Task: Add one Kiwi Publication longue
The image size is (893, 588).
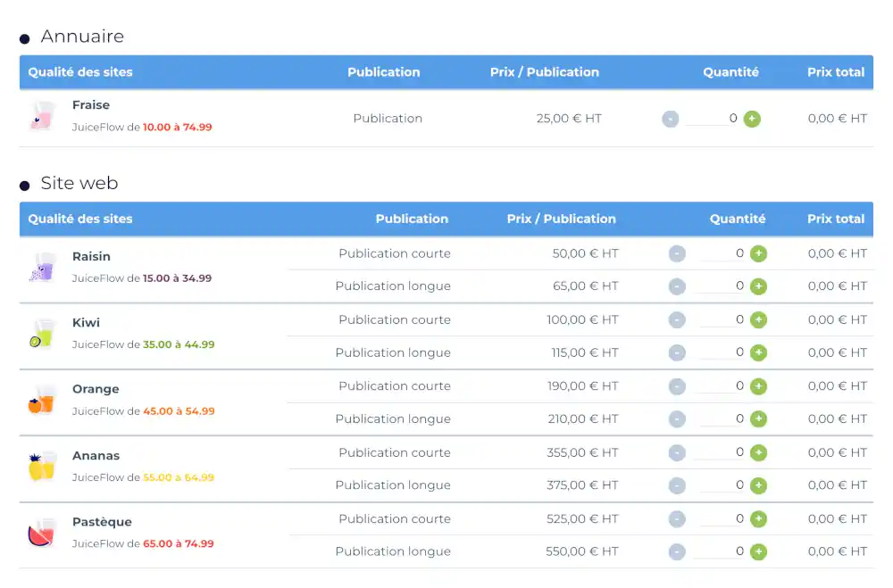Action: click(758, 353)
